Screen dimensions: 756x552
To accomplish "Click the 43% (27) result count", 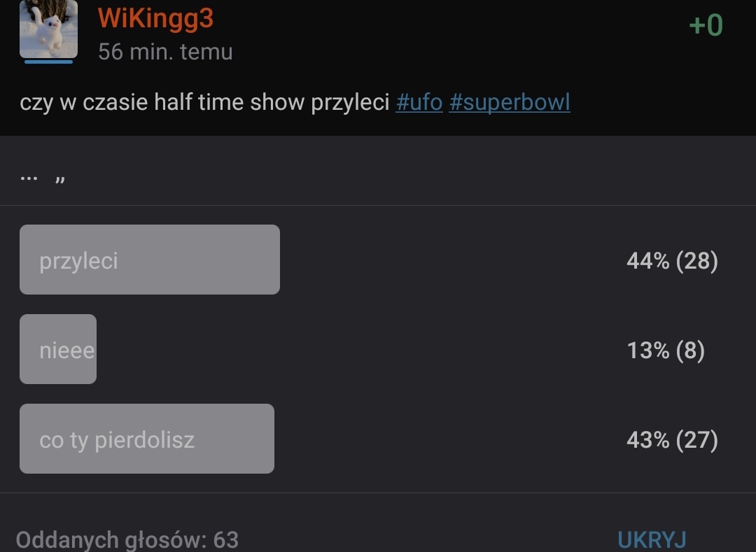I will click(x=672, y=440).
